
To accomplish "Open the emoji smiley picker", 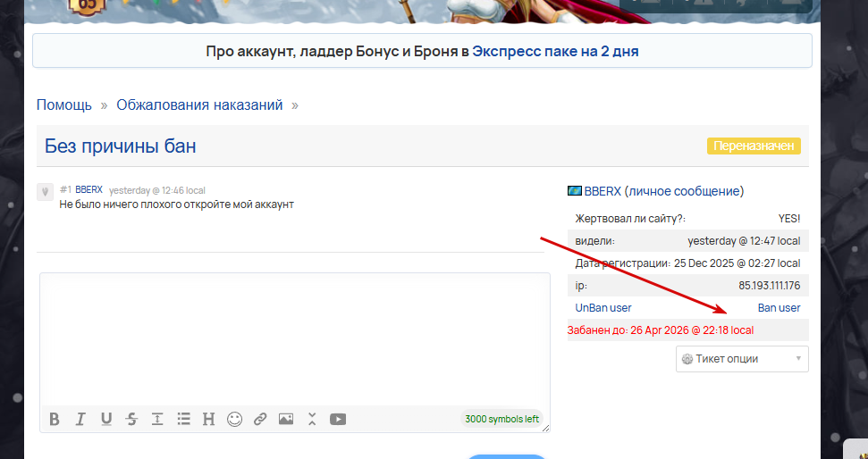I will (x=235, y=419).
